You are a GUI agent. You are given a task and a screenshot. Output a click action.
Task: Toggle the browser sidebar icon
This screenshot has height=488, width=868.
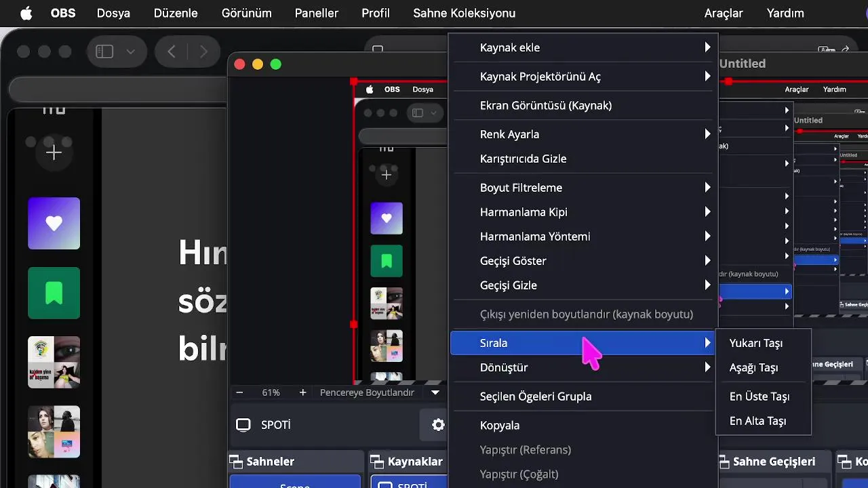pyautogui.click(x=104, y=52)
